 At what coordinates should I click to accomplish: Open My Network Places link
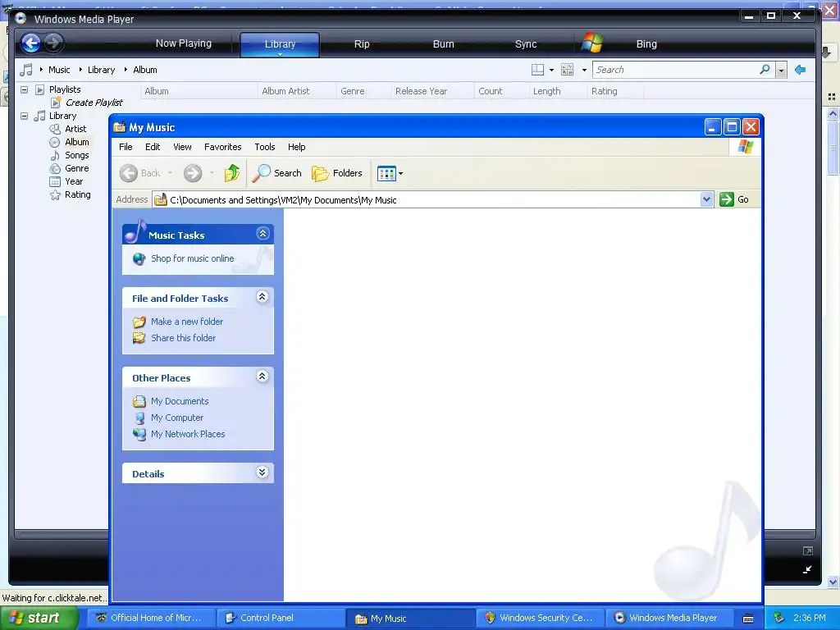pyautogui.click(x=188, y=434)
